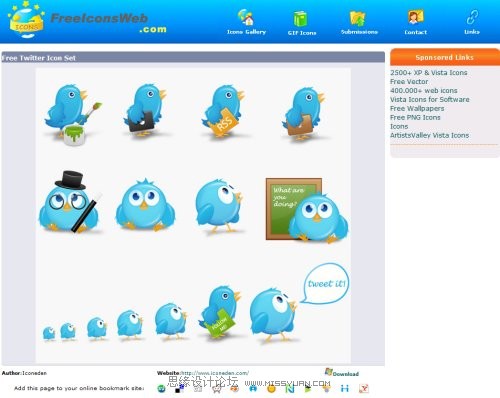Click the Download link text

346,374
